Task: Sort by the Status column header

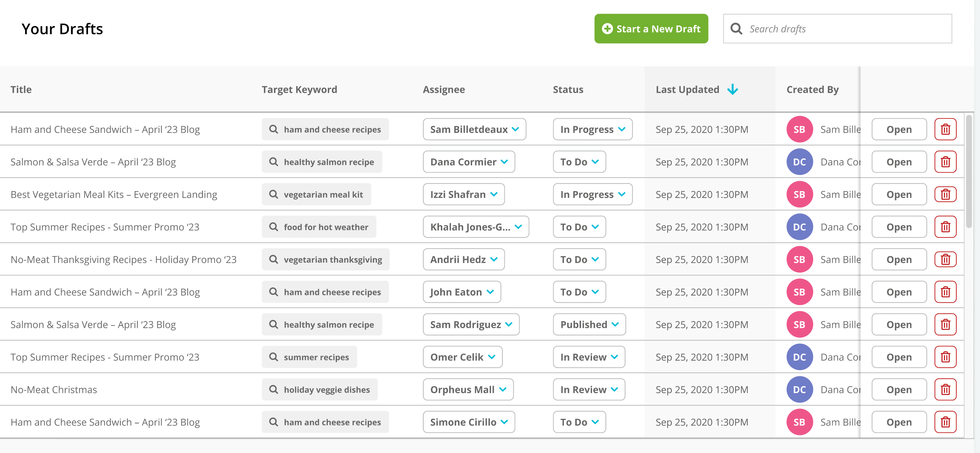Action: pyautogui.click(x=568, y=89)
